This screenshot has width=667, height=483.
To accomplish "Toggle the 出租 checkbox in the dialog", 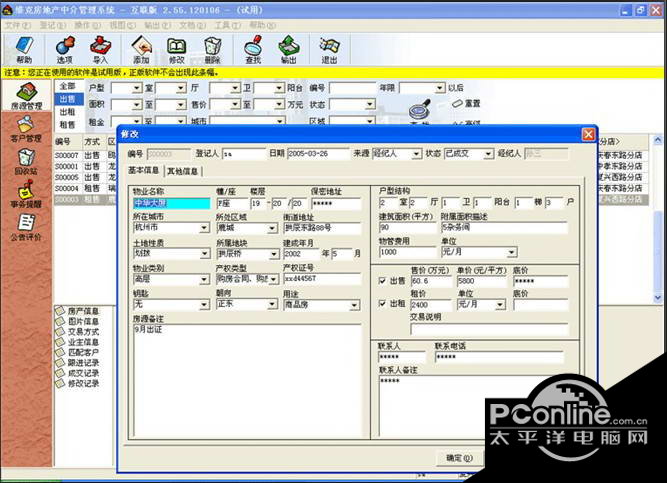I will pos(382,303).
